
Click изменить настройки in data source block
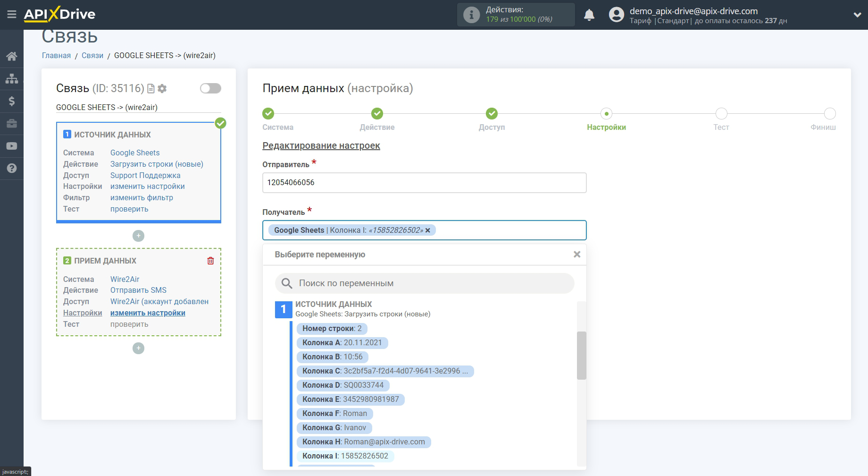click(x=148, y=186)
